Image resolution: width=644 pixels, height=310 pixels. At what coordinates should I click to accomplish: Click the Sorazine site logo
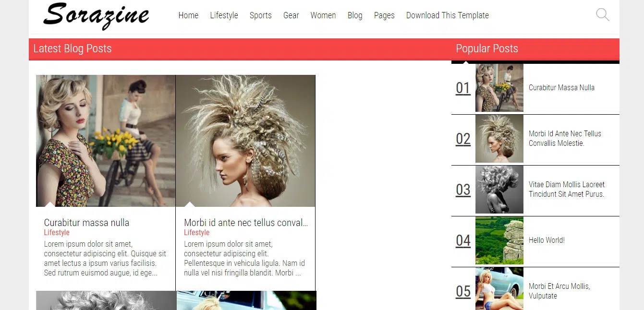(96, 15)
